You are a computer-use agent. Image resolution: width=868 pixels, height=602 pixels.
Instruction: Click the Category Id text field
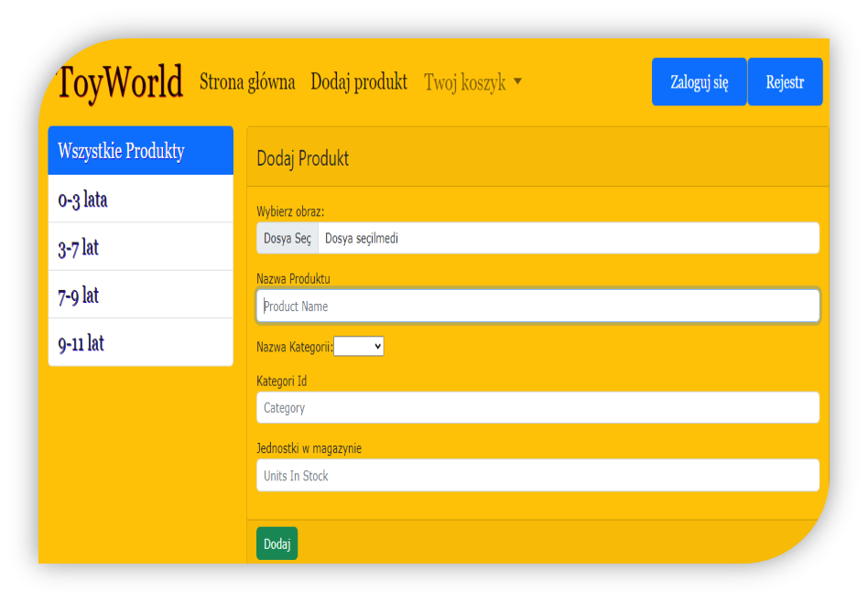click(x=537, y=407)
